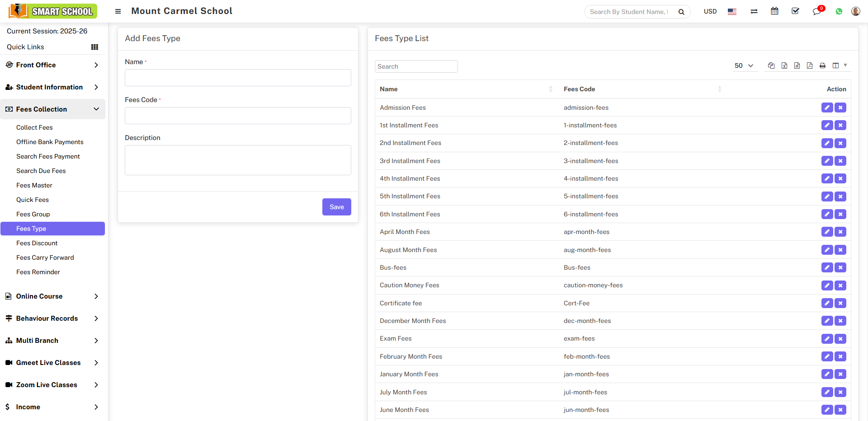868x421 pixels.
Task: Export fees list to Excel
Action: point(784,66)
